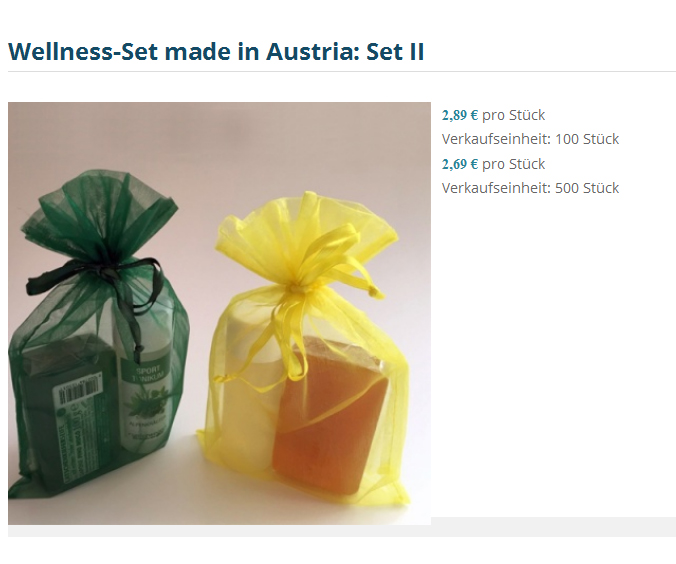Screen dimensions: 676x564
Task: Click the word "Austria" in the heading
Action: click(313, 51)
